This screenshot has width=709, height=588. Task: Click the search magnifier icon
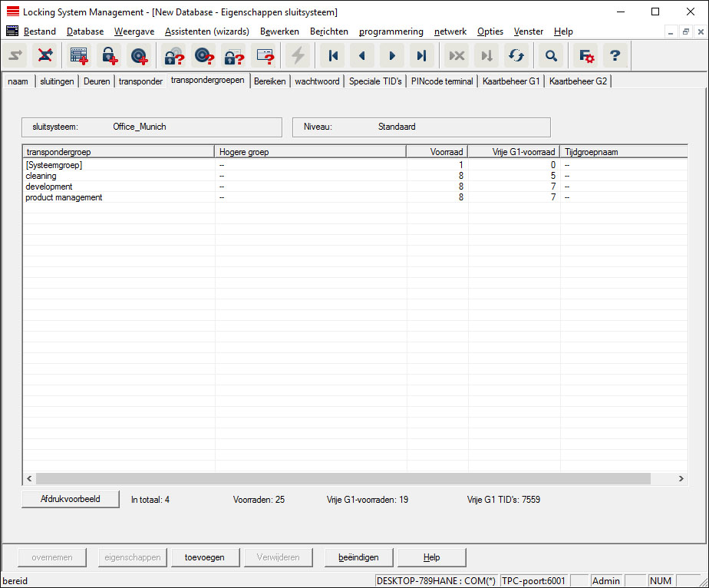tap(550, 55)
